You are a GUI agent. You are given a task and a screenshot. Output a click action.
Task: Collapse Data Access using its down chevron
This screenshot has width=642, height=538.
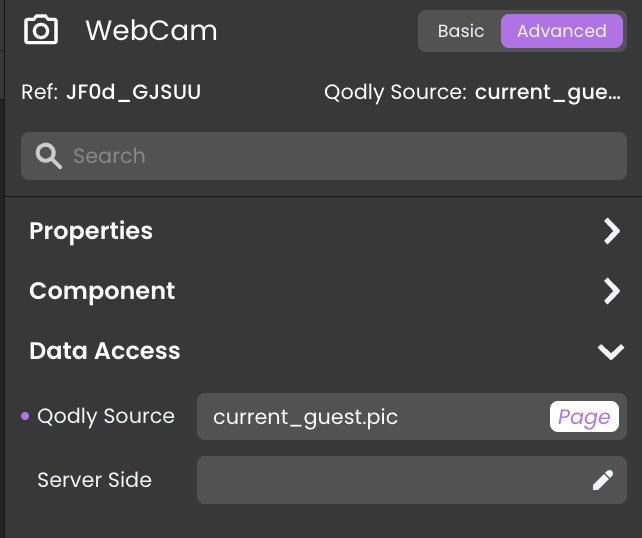[610, 351]
